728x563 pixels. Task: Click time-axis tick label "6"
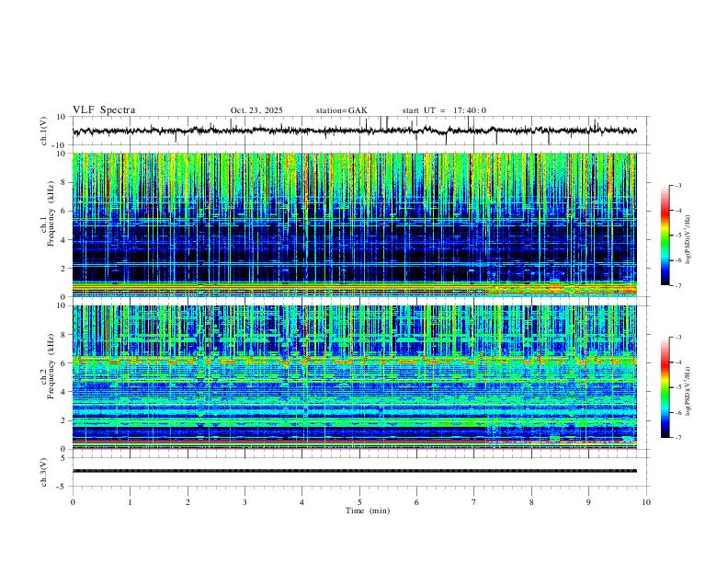click(x=416, y=502)
